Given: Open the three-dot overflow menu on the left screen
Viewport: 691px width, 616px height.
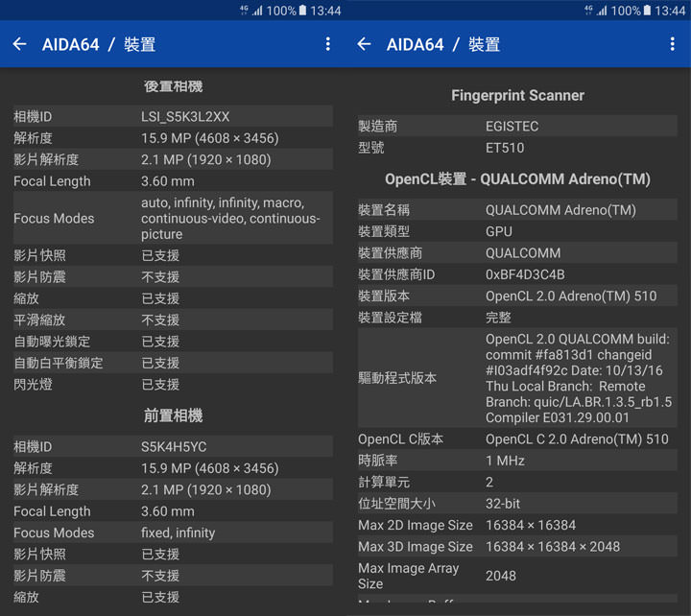Looking at the screenshot, I should [327, 44].
